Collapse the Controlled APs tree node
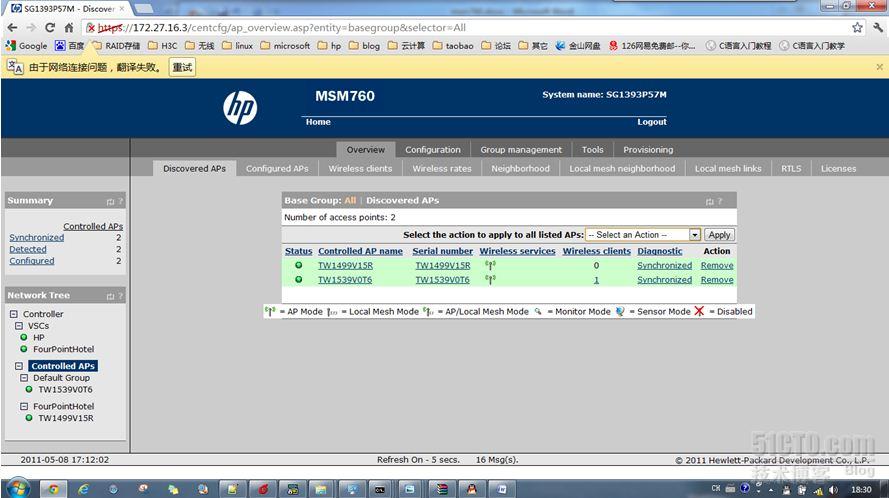Image resolution: width=889 pixels, height=498 pixels. tap(19, 366)
